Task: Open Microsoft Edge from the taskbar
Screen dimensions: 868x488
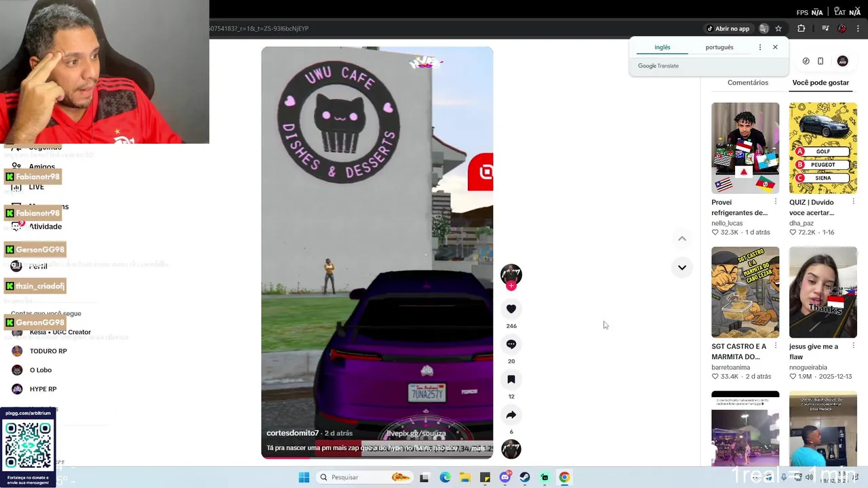Action: pos(445,477)
